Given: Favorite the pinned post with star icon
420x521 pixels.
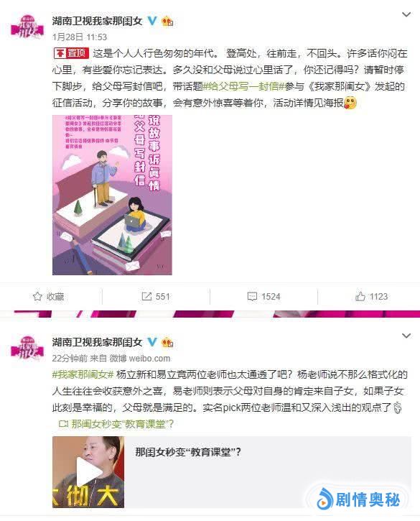Looking at the screenshot, I should [49, 296].
